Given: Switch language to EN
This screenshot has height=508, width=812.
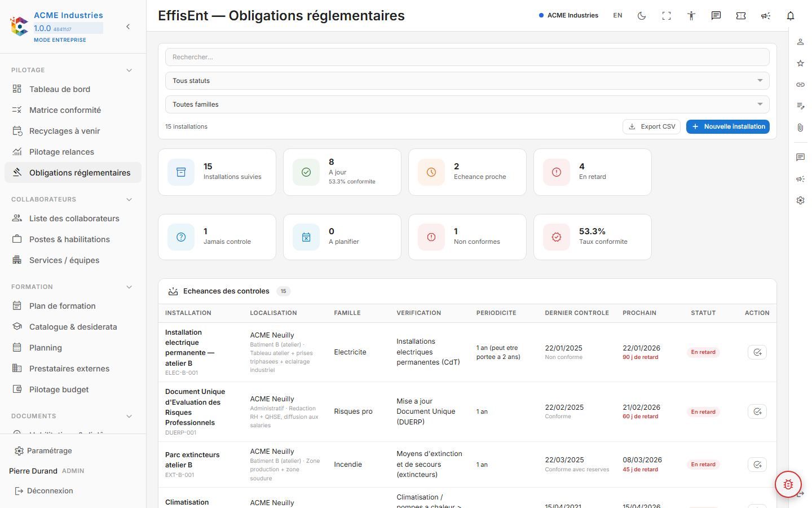Looking at the screenshot, I should (617, 16).
